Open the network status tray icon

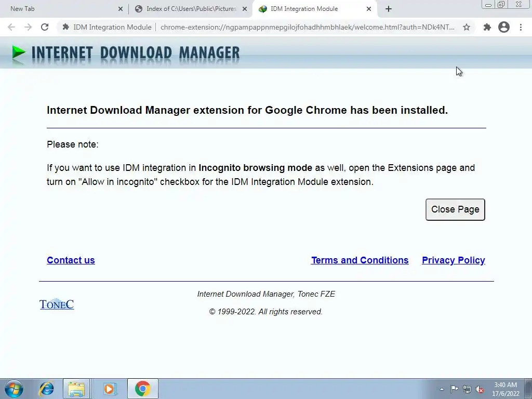pyautogui.click(x=467, y=389)
